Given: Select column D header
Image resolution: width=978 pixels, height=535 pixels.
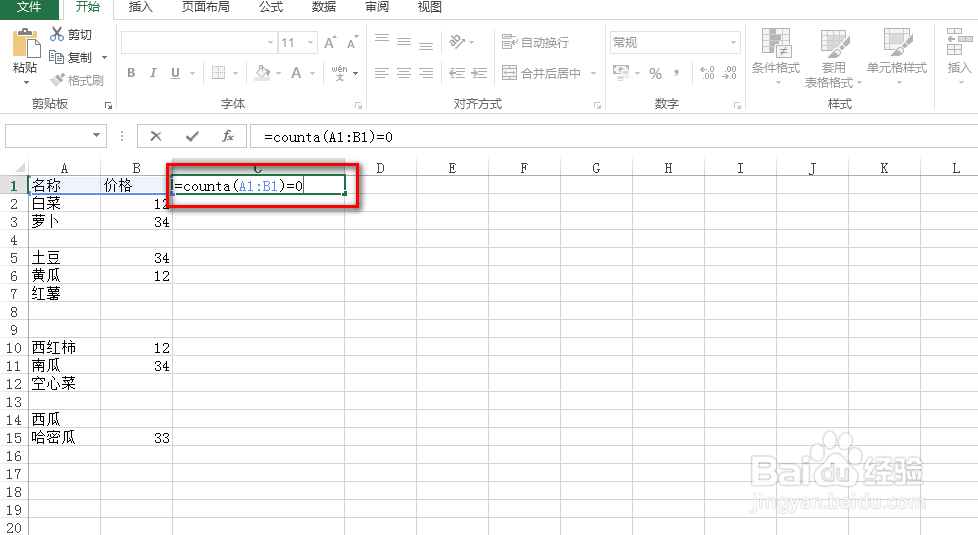Looking at the screenshot, I should pyautogui.click(x=380, y=168).
